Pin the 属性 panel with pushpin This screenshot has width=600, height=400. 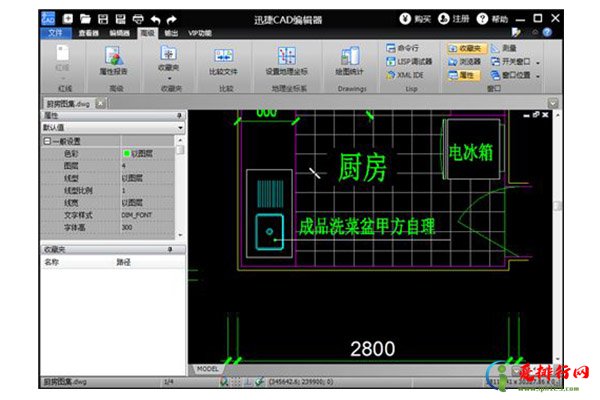(179, 115)
